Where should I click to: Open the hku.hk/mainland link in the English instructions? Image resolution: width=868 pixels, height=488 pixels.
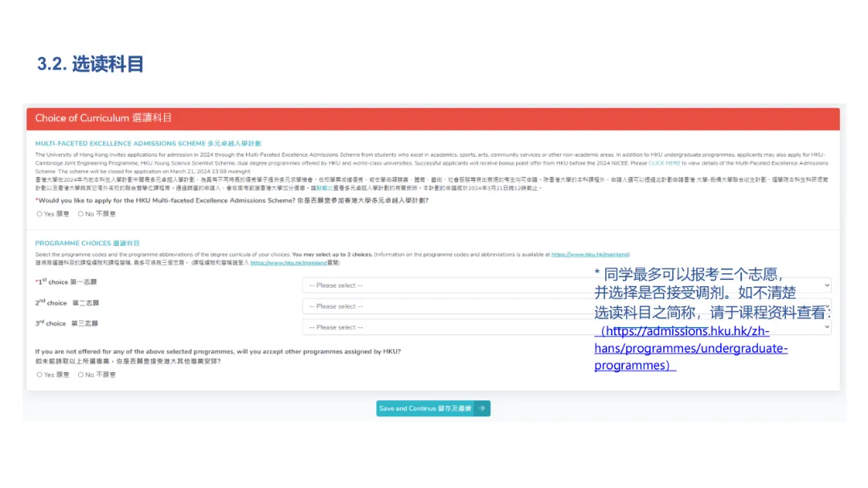coord(590,254)
